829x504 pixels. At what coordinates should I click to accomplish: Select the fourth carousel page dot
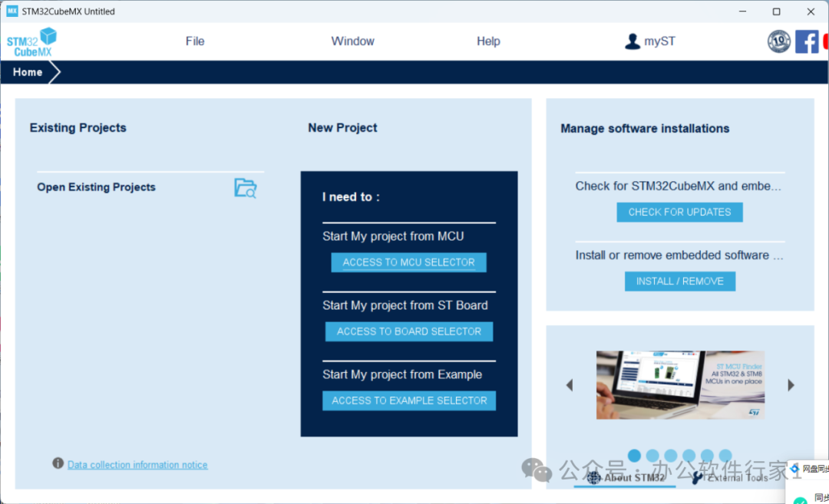point(689,456)
